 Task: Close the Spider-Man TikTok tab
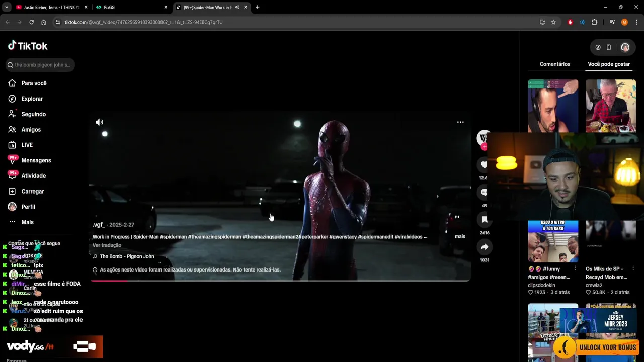[246, 7]
